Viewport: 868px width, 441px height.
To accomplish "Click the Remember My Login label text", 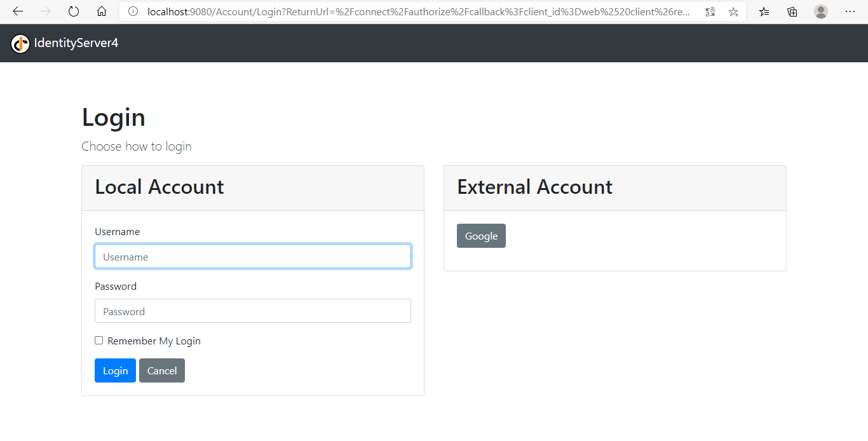I will [x=154, y=341].
